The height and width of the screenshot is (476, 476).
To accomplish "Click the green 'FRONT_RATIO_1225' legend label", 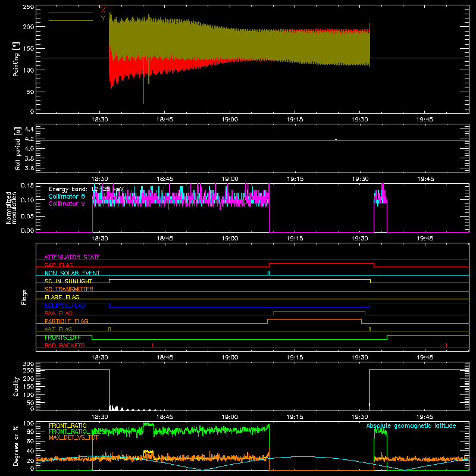I will (x=77, y=431).
